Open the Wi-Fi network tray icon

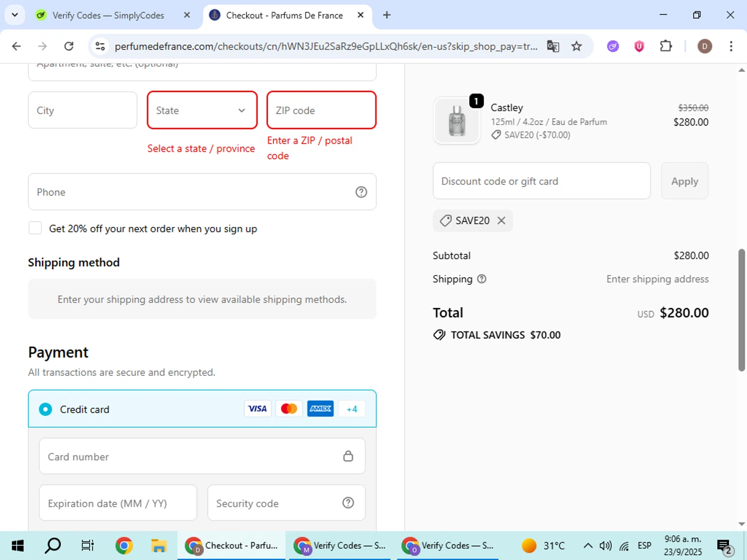tap(624, 546)
